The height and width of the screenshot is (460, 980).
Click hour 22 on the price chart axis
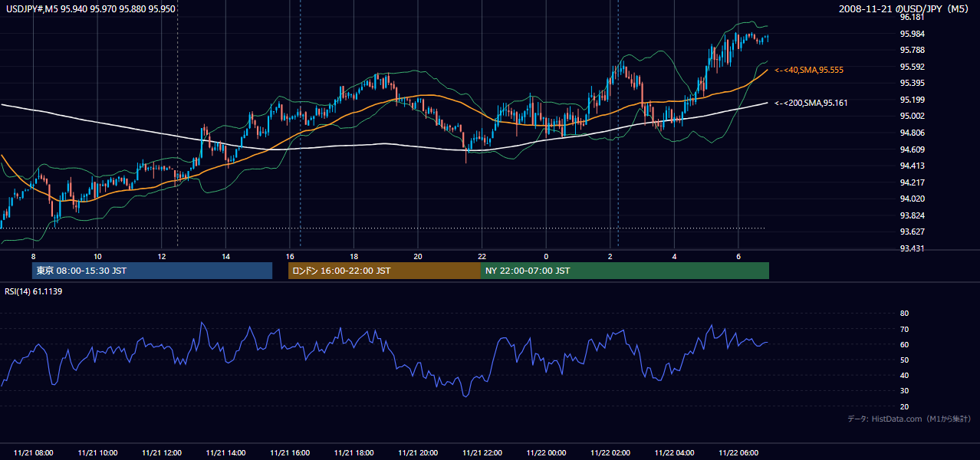click(x=482, y=256)
